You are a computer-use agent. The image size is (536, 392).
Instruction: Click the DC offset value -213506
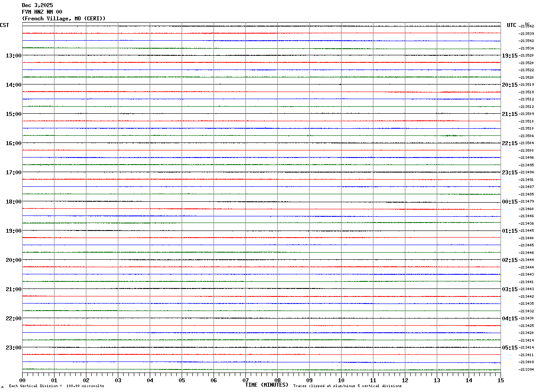(x=526, y=136)
